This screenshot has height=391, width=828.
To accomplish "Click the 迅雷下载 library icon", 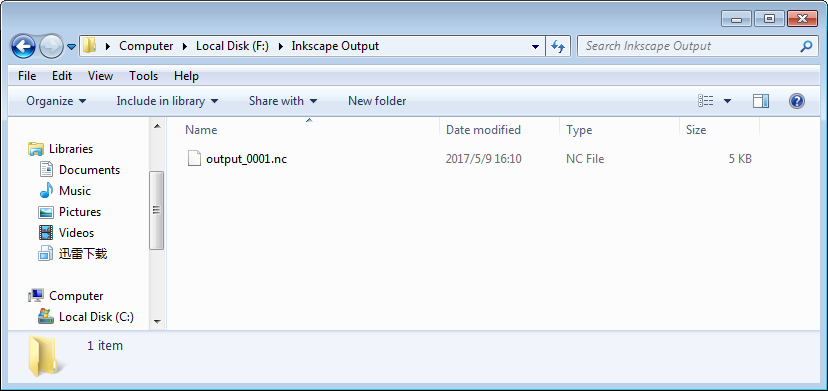I will [x=46, y=254].
